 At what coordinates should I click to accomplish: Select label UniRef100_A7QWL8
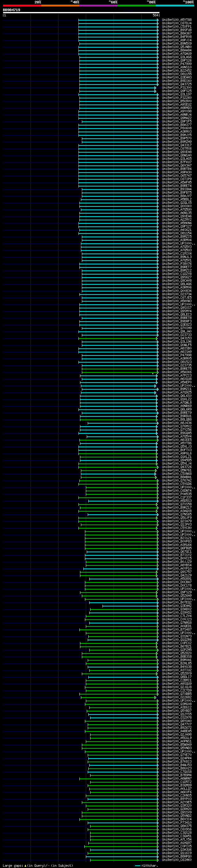pos(176,402)
